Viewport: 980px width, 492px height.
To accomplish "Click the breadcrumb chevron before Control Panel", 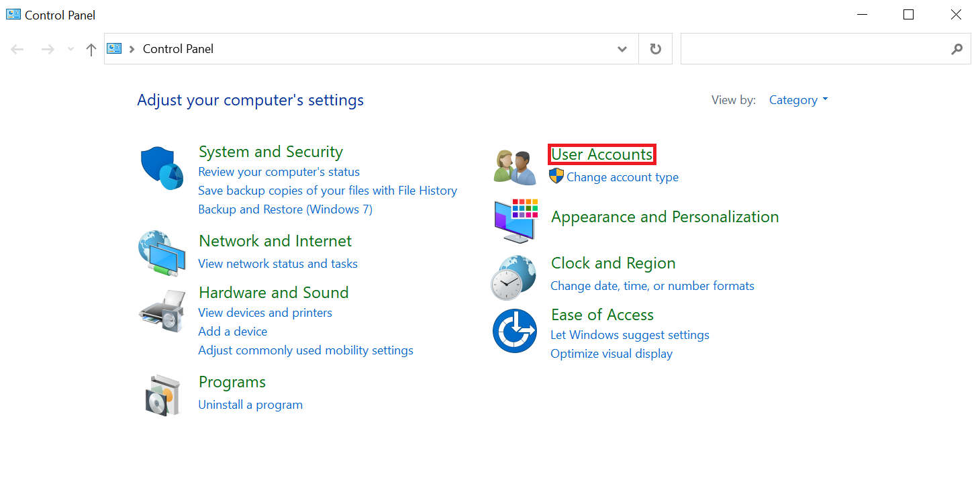I will 132,49.
